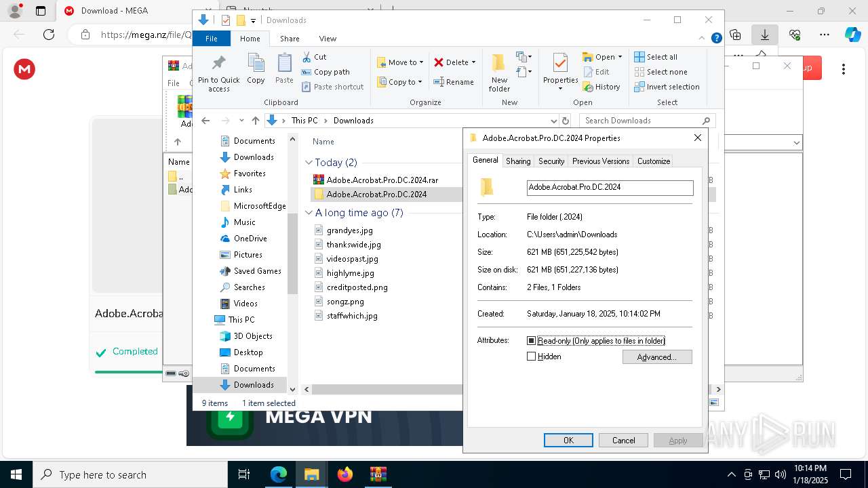This screenshot has height=488, width=868.
Task: Open Firefox from the taskbar
Action: point(345,474)
